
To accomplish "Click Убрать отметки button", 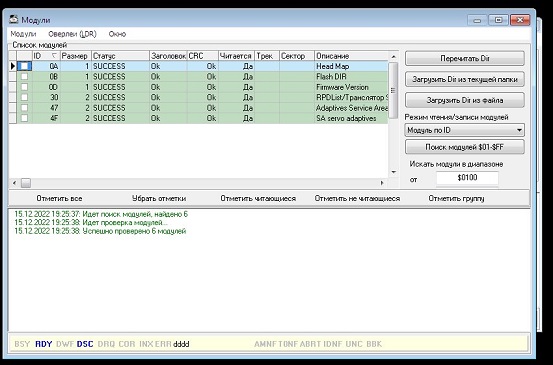I will coord(159,199).
